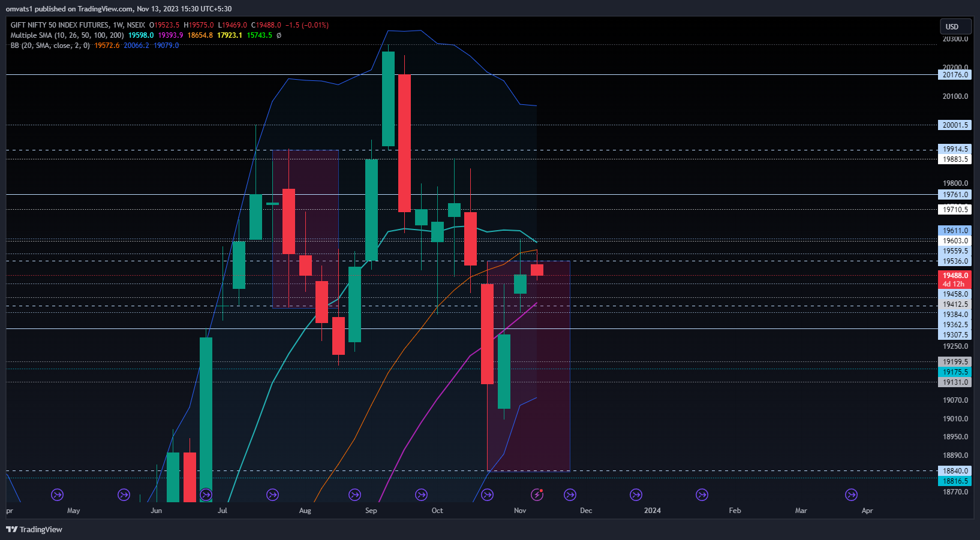This screenshot has height=540, width=980.
Task: Click BB value 20066.2 in legend
Action: point(136,46)
